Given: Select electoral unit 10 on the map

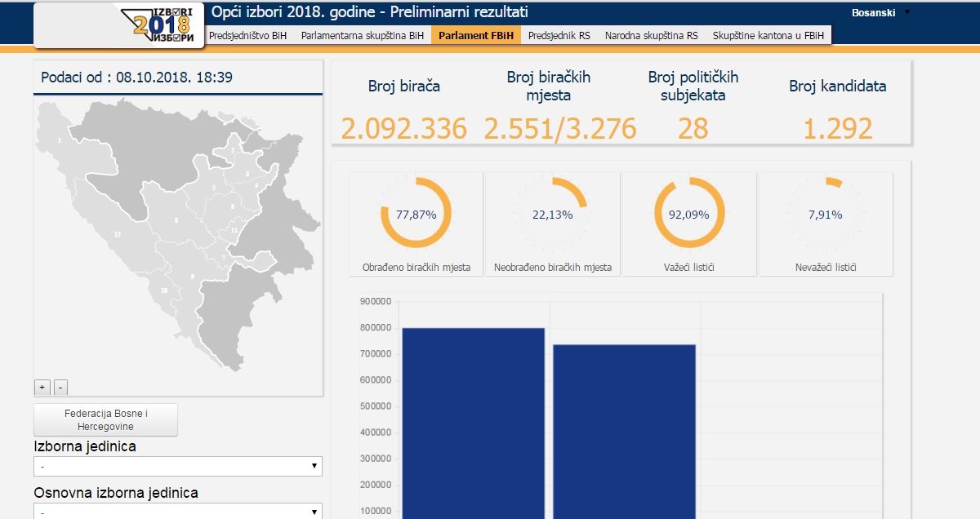Looking at the screenshot, I should tap(164, 291).
